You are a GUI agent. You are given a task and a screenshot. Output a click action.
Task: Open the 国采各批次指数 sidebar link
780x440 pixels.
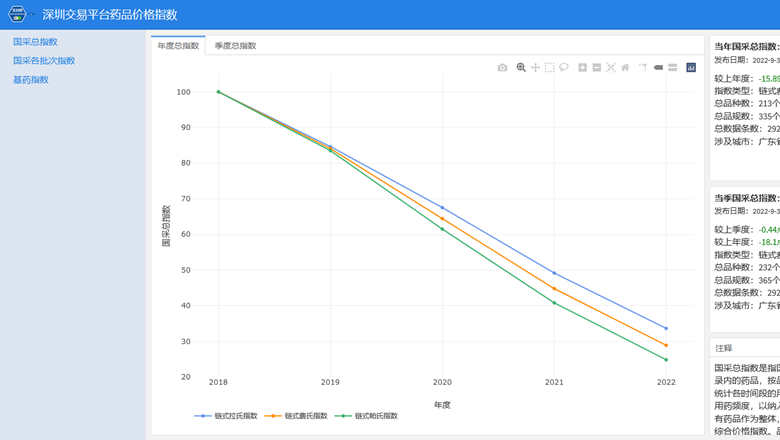pyautogui.click(x=44, y=61)
